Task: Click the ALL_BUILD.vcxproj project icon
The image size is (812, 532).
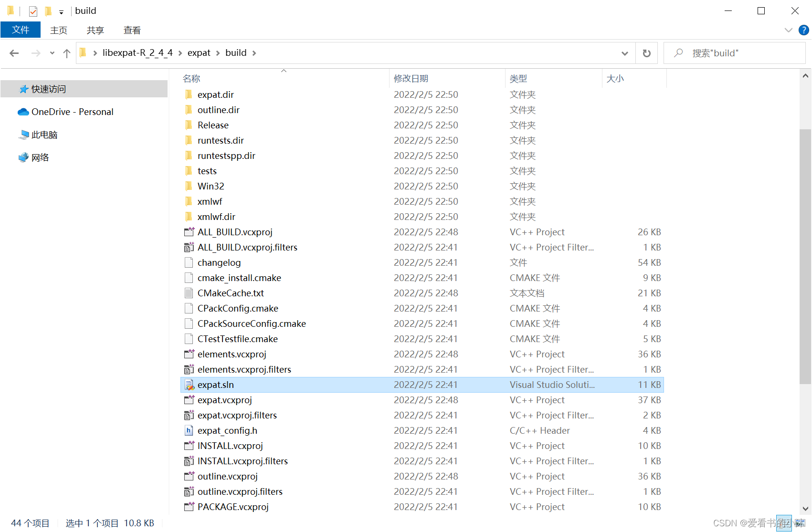Action: point(189,232)
